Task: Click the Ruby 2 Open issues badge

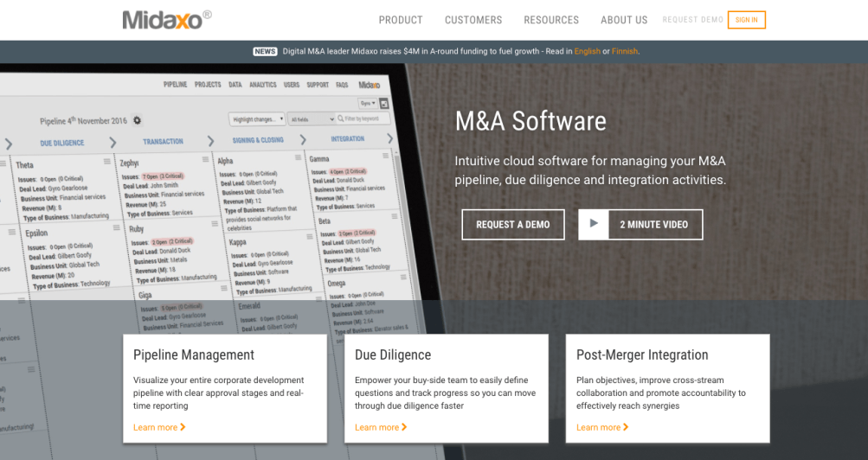Action: 172,241
